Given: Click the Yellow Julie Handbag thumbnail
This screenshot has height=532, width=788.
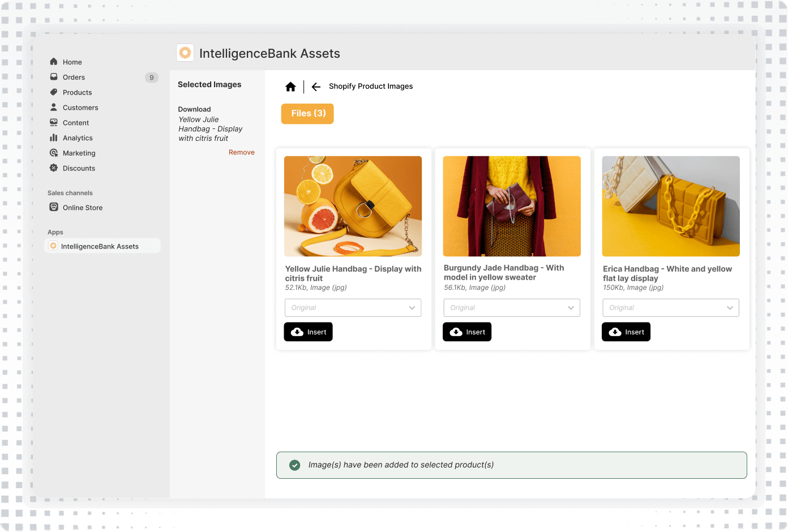Looking at the screenshot, I should click(x=353, y=207).
